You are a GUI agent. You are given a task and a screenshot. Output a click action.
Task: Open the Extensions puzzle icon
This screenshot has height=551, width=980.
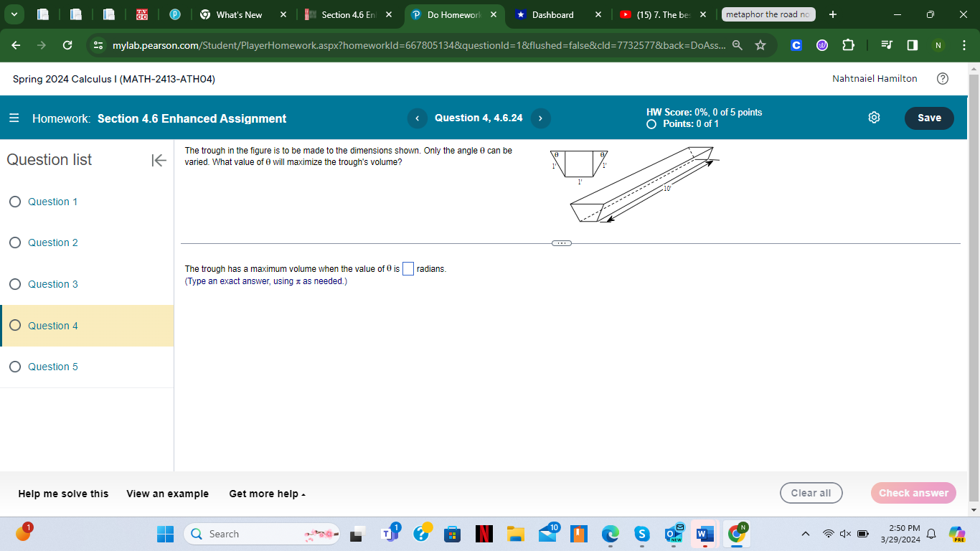tap(848, 45)
